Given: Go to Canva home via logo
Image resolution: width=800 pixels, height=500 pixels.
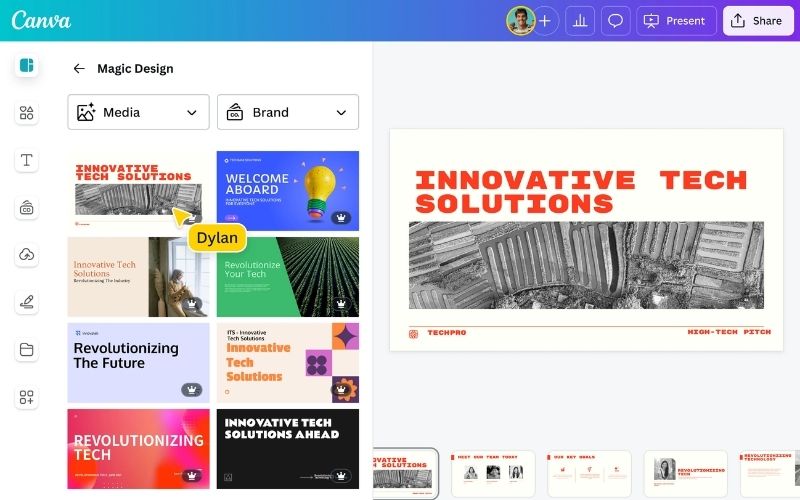Looking at the screenshot, I should coord(41,21).
